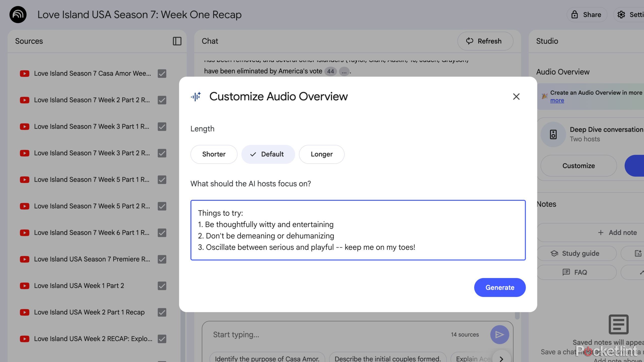Viewport: 644px width, 362px height.
Task: Uncheck Love Island Season 7 Casa Amor source
Action: click(x=162, y=74)
